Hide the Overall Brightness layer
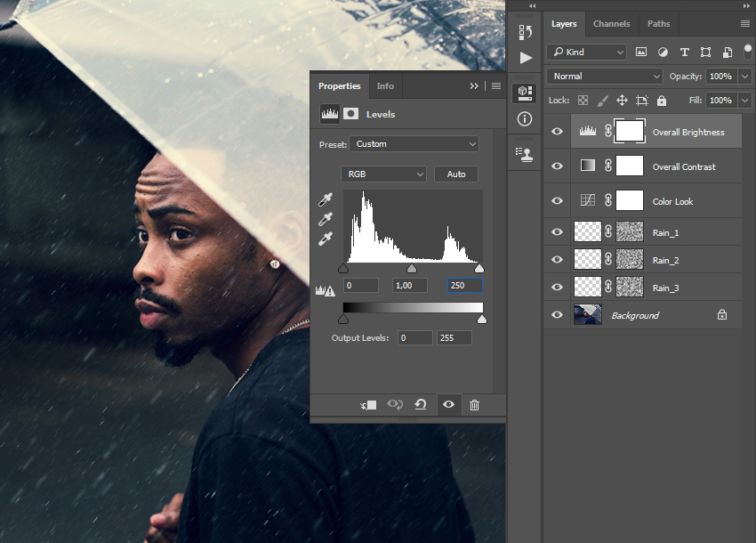This screenshot has width=756, height=543. (557, 131)
